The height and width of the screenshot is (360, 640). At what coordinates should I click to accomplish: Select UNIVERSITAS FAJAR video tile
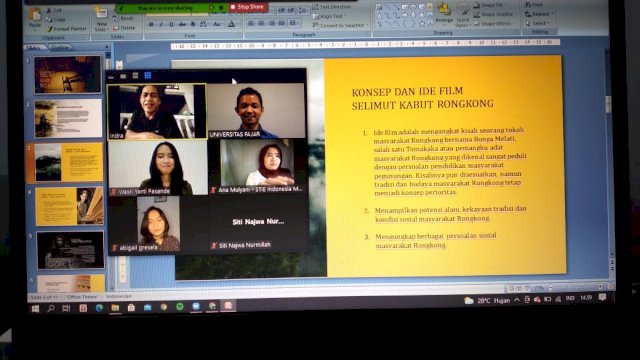[x=256, y=111]
